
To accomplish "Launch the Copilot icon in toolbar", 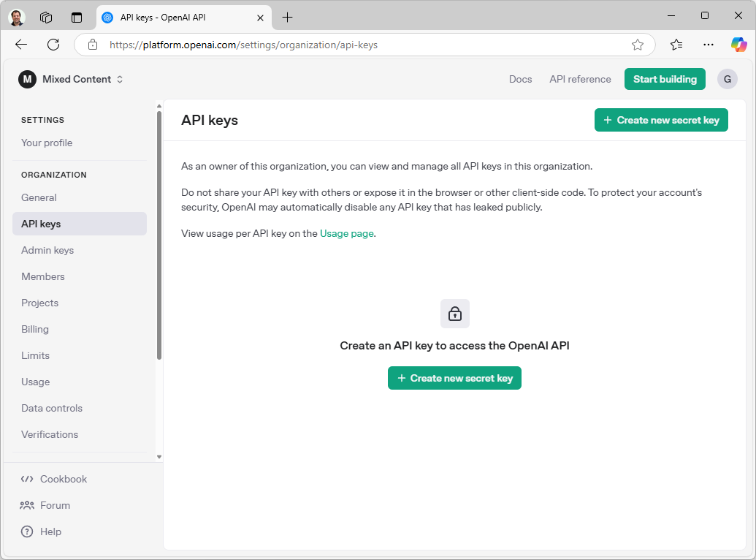I will (738, 45).
